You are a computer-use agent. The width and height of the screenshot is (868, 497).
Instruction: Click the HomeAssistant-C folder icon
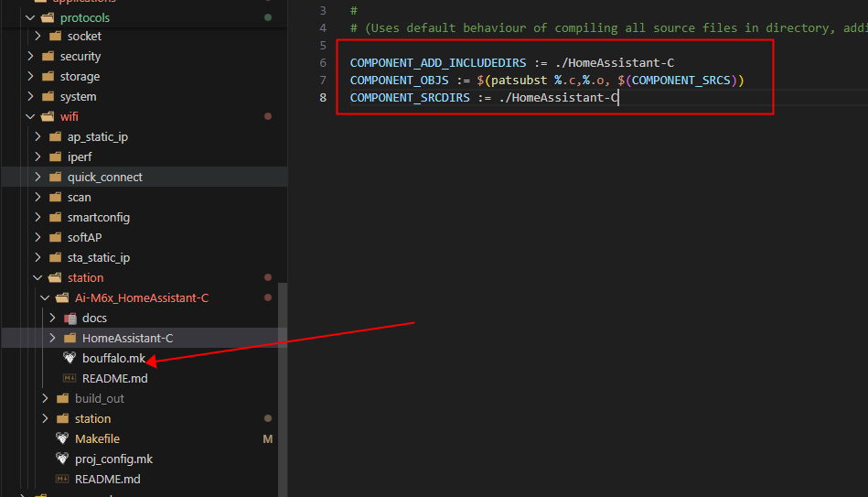point(70,338)
